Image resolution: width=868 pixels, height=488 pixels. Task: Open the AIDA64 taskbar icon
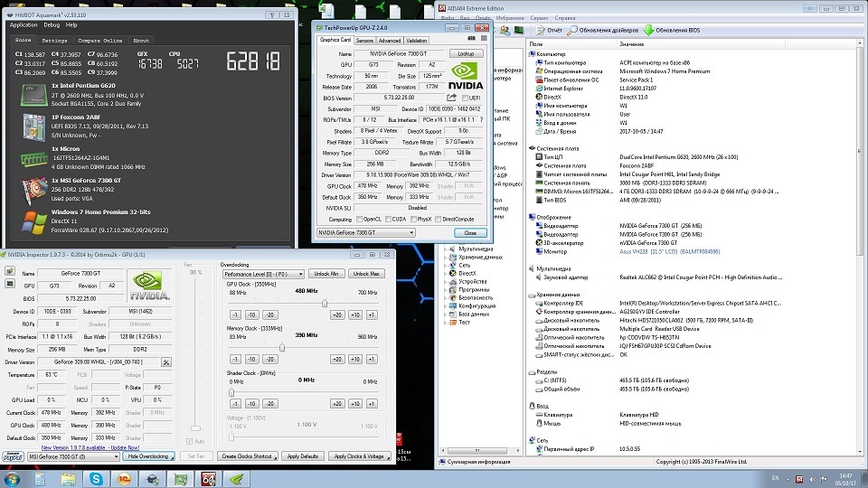click(208, 479)
